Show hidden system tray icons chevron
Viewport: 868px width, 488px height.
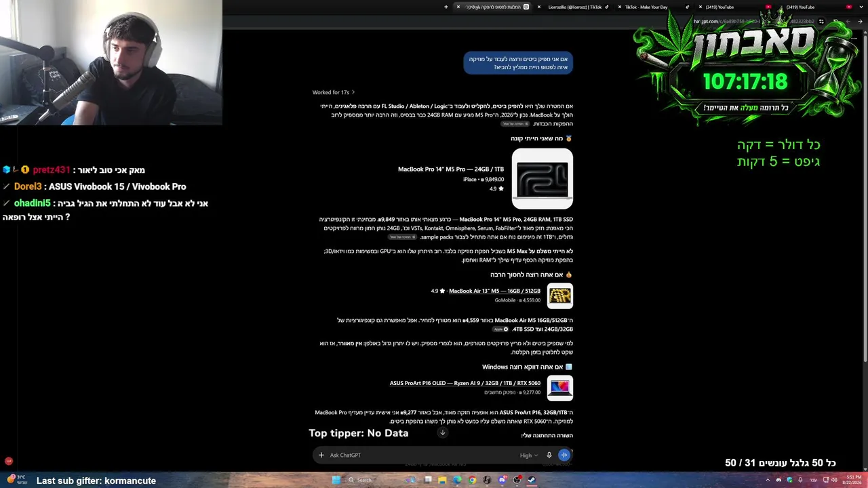[768, 480]
